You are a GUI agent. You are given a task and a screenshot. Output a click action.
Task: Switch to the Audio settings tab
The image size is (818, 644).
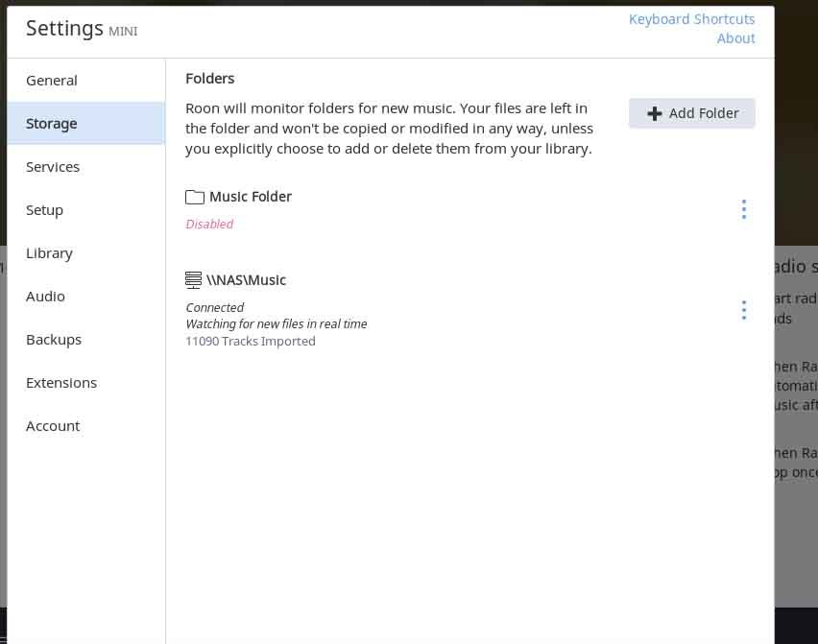tap(86, 297)
